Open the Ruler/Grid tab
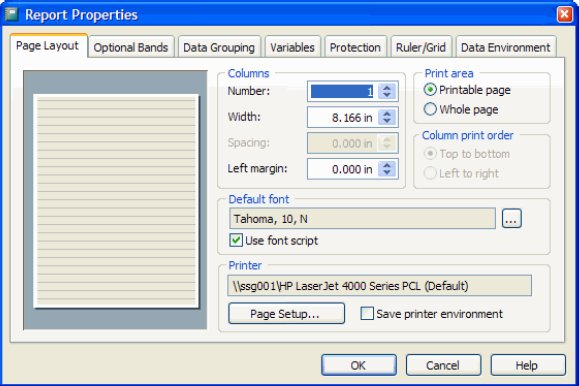Screen dimensions: 579x386 421,47
